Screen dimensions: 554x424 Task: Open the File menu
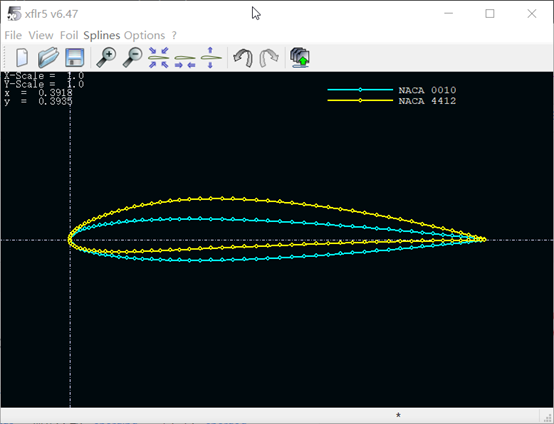pyautogui.click(x=13, y=35)
